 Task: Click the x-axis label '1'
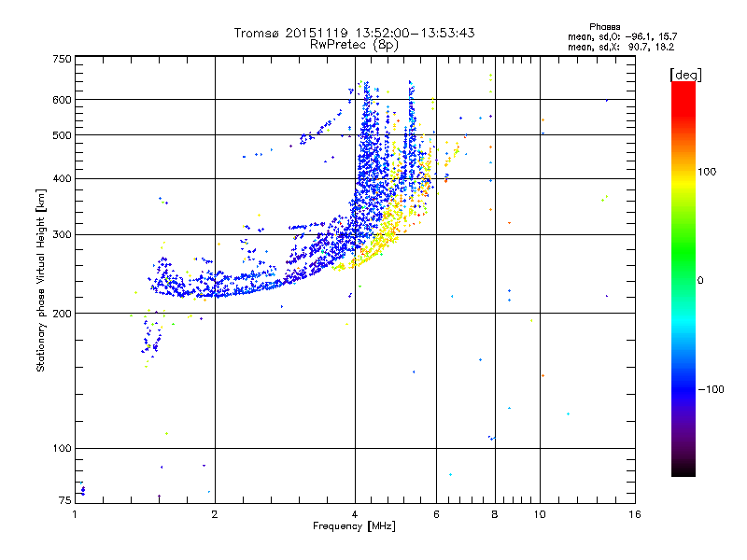tap(75, 514)
